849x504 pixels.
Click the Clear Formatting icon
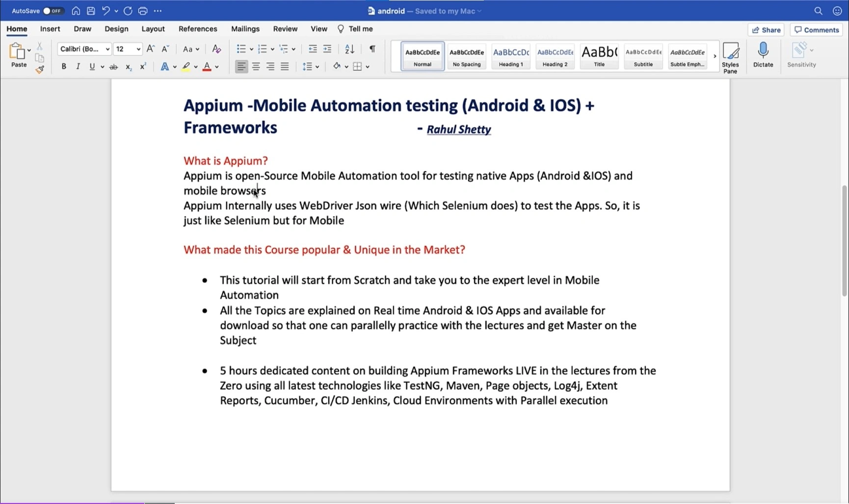pos(216,49)
